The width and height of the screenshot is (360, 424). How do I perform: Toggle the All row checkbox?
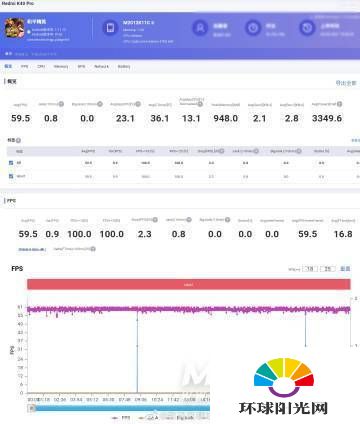click(x=11, y=163)
